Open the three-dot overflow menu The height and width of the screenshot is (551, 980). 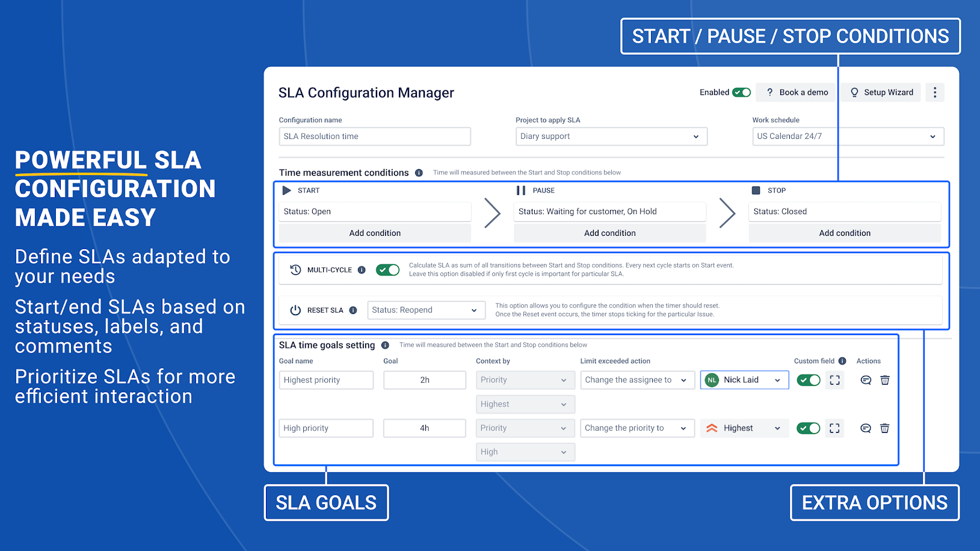pyautogui.click(x=934, y=92)
